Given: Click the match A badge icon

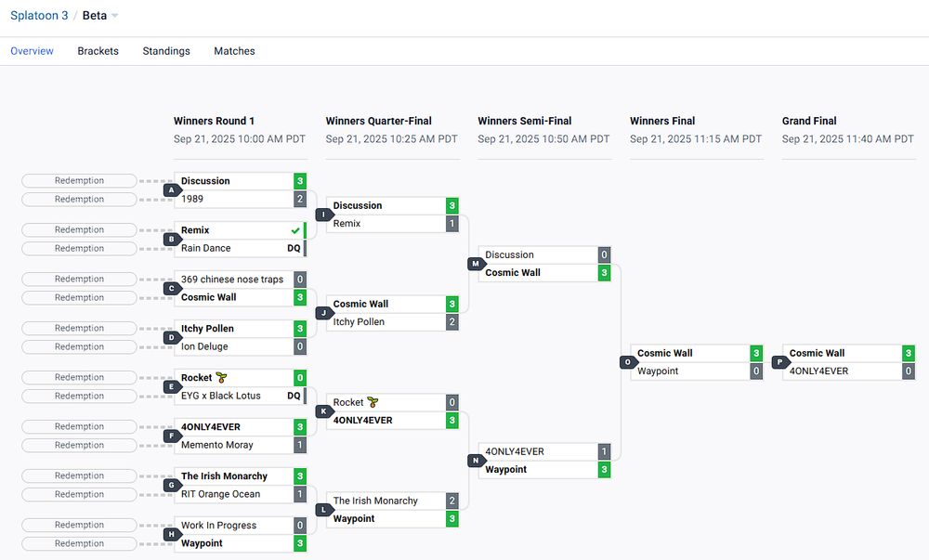Looking at the screenshot, I should 170,190.
